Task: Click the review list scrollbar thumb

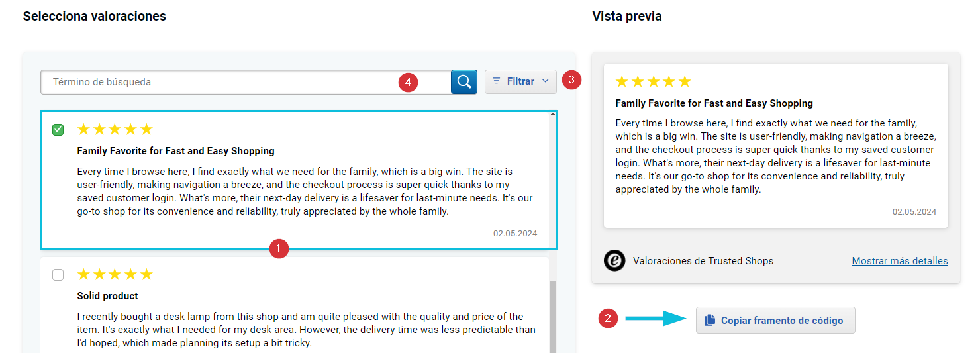Action: point(553,316)
